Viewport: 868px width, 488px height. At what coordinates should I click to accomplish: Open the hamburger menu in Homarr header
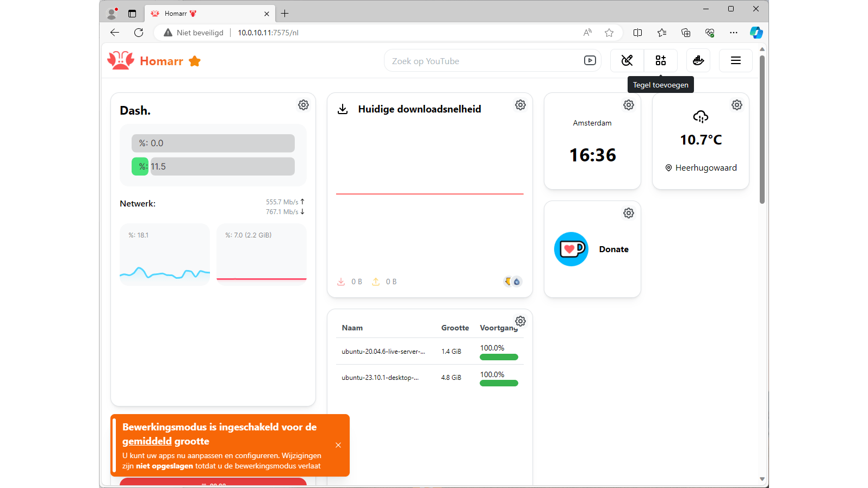(736, 60)
